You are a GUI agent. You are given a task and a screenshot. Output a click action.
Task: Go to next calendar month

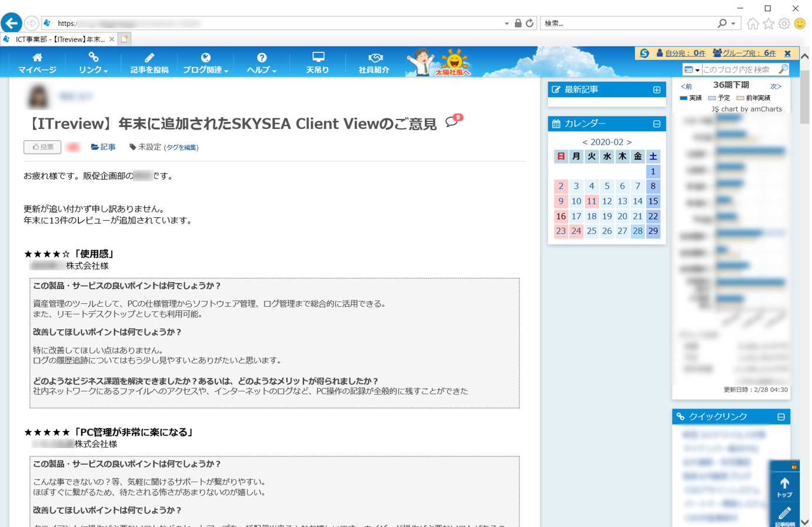(629, 142)
